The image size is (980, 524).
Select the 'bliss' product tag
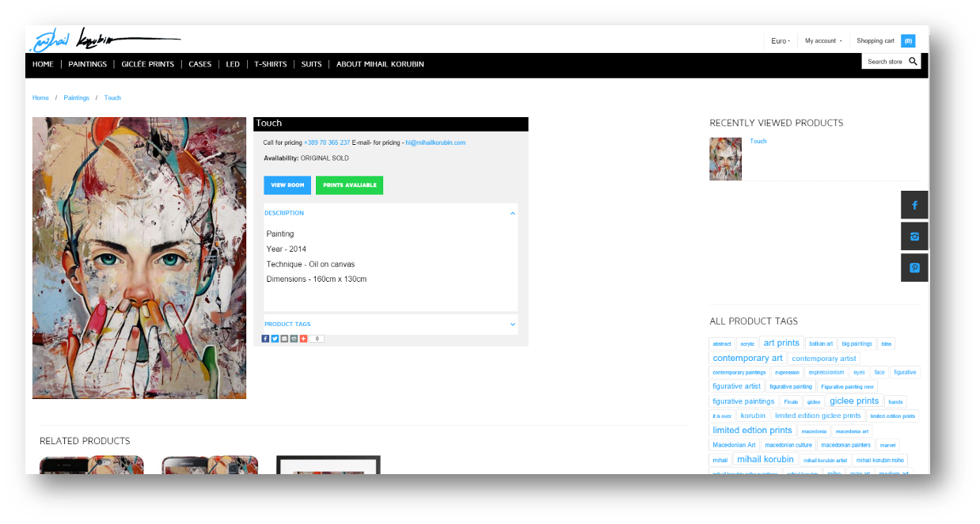[x=887, y=344]
